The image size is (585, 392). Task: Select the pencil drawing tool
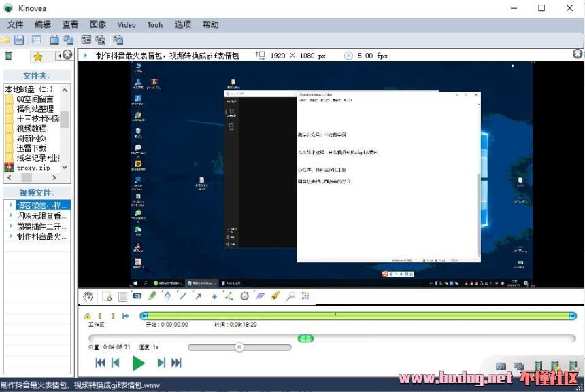point(152,296)
